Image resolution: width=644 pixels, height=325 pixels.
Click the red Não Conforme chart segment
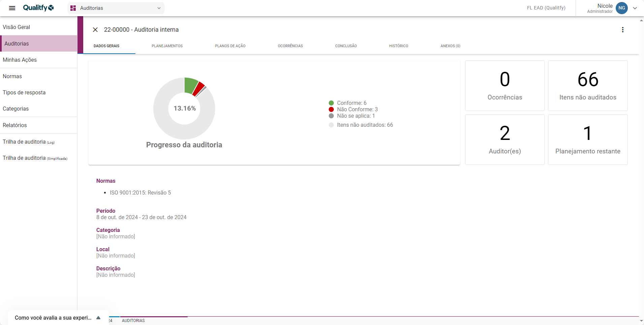(x=199, y=89)
